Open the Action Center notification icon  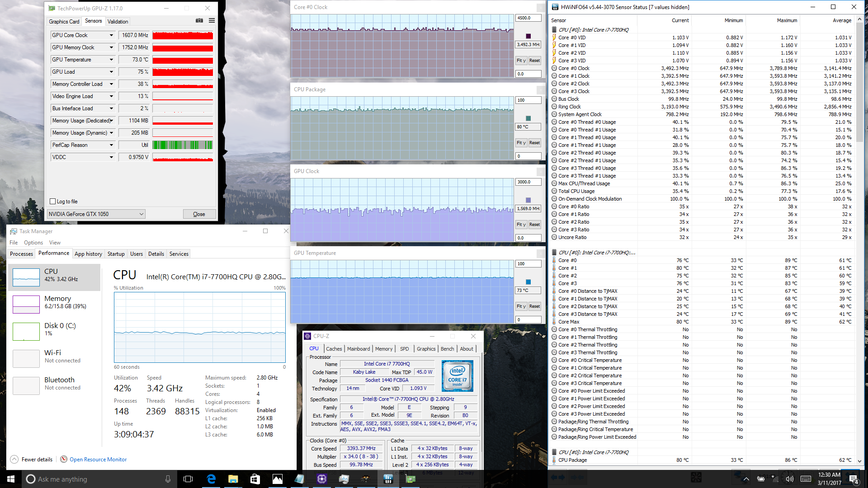(854, 479)
